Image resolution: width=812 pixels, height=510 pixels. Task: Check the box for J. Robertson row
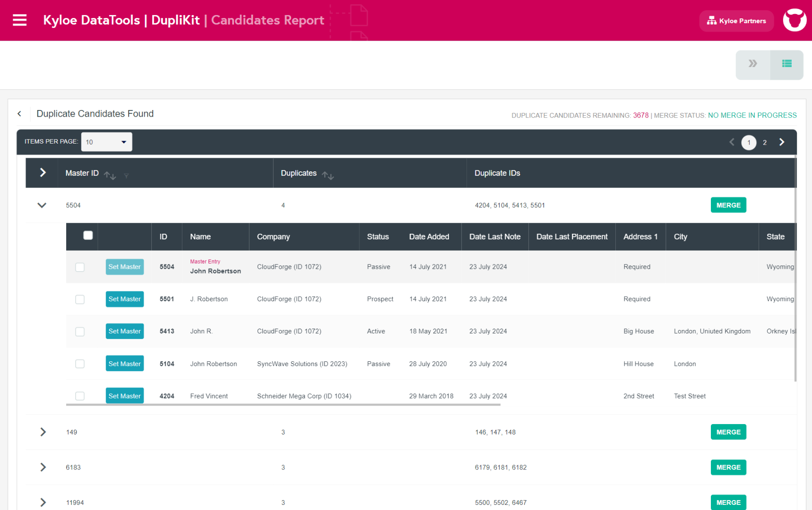pos(80,299)
